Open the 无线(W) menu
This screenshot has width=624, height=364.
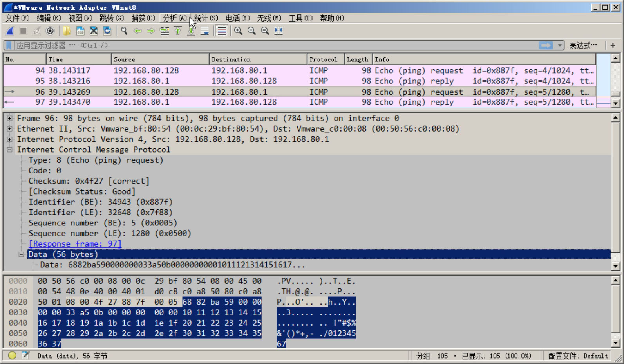tap(269, 18)
